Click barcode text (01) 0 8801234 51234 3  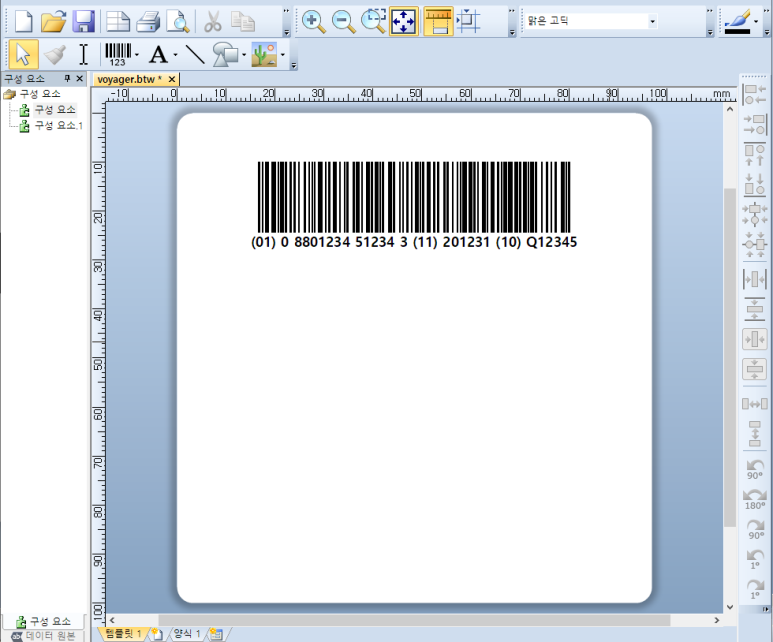coord(329,242)
